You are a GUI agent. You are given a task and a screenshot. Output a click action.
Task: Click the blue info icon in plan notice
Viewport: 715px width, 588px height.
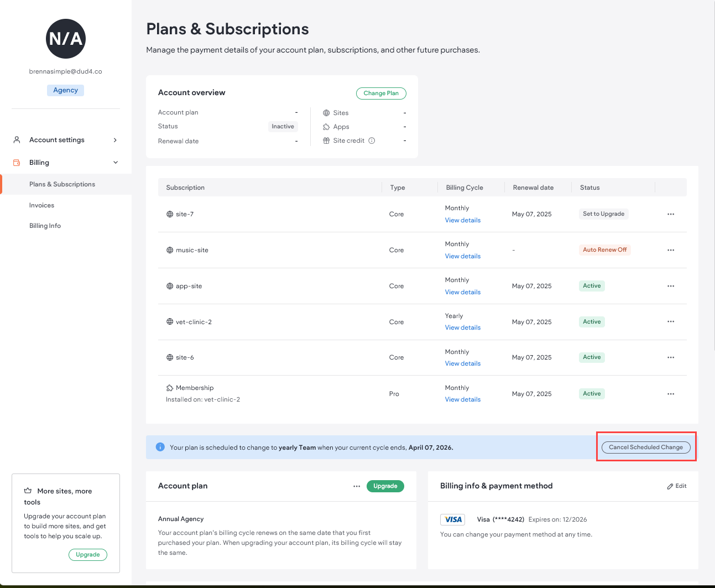(x=160, y=447)
